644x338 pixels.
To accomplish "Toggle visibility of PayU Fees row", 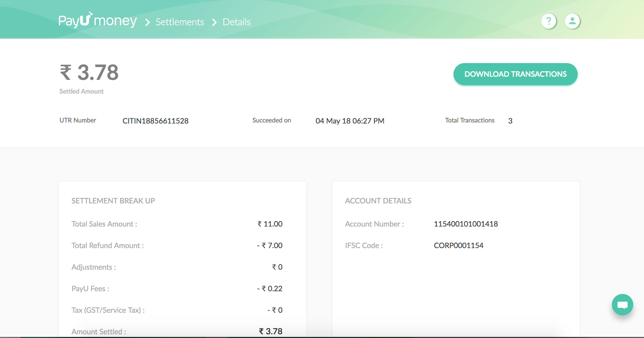I will point(89,289).
